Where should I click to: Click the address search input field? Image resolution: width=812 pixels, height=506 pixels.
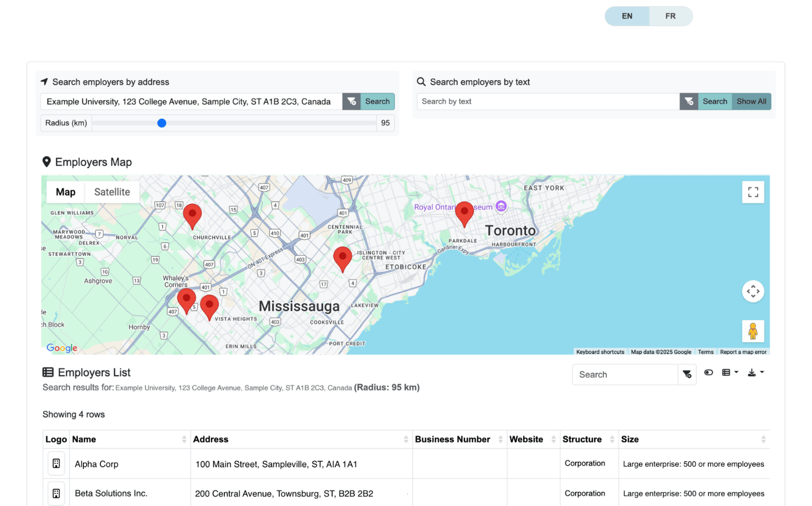pos(191,102)
